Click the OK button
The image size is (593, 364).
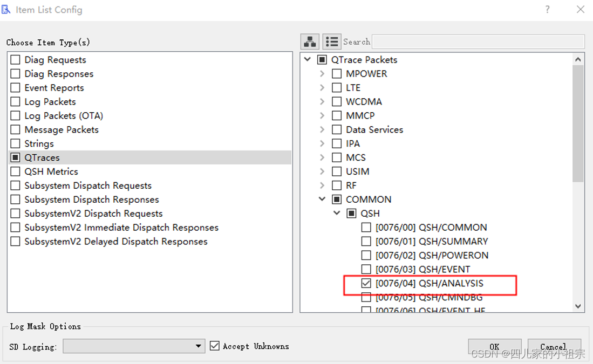495,347
